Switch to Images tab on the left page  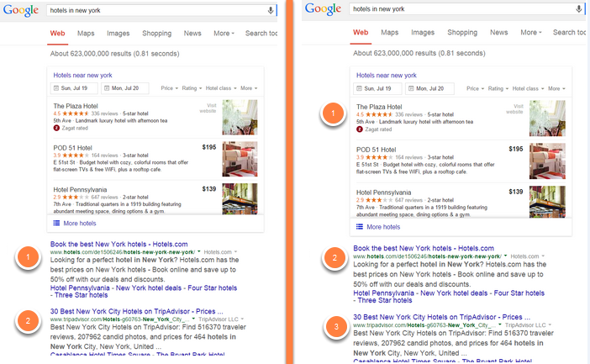click(x=119, y=33)
